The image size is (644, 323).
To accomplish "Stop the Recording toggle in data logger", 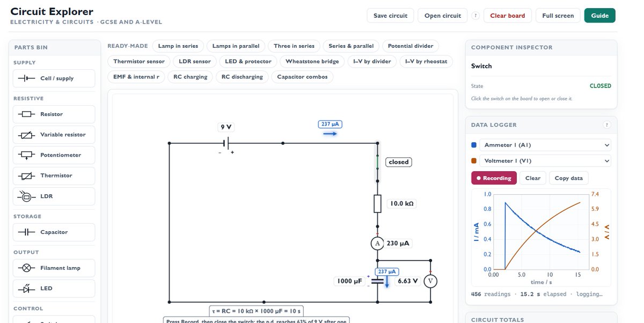I will coord(494,178).
